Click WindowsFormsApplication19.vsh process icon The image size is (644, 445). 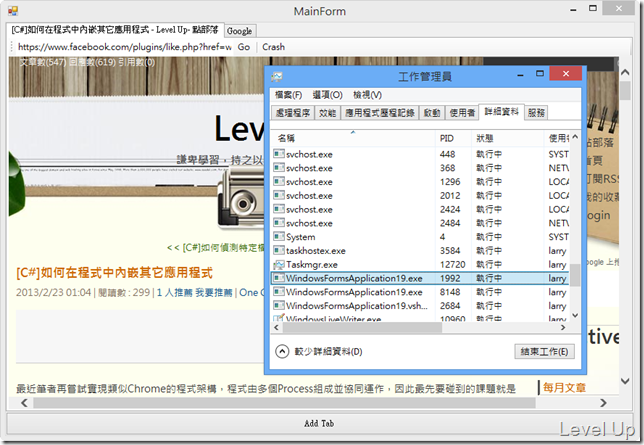(x=279, y=305)
